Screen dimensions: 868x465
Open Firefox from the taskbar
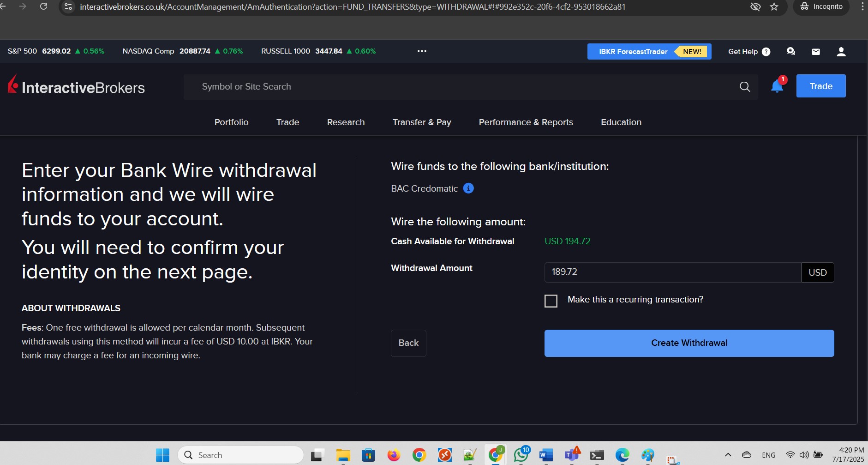tap(394, 455)
